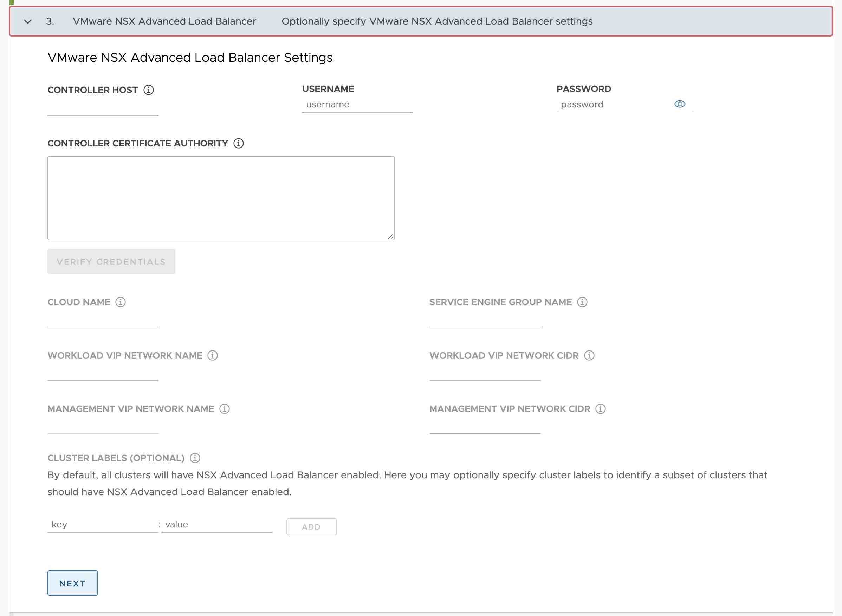Show Workload VIP Network CIDR info icon
The width and height of the screenshot is (842, 616).
(589, 355)
